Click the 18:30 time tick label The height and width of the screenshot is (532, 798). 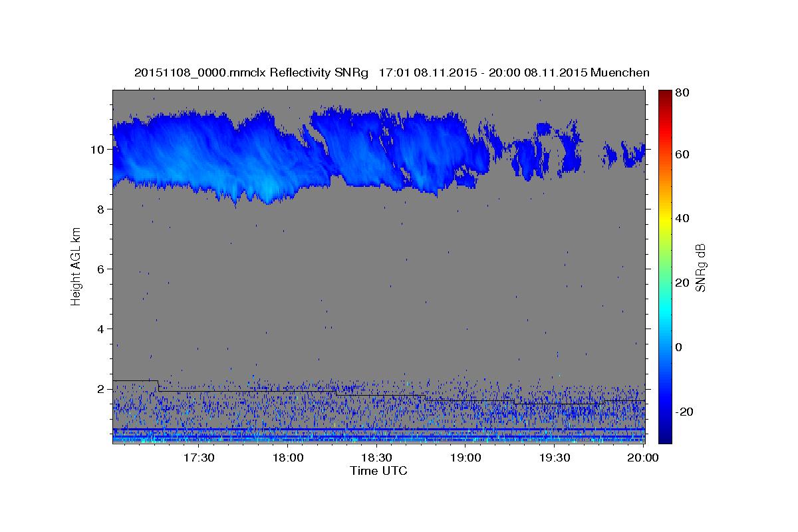376,458
